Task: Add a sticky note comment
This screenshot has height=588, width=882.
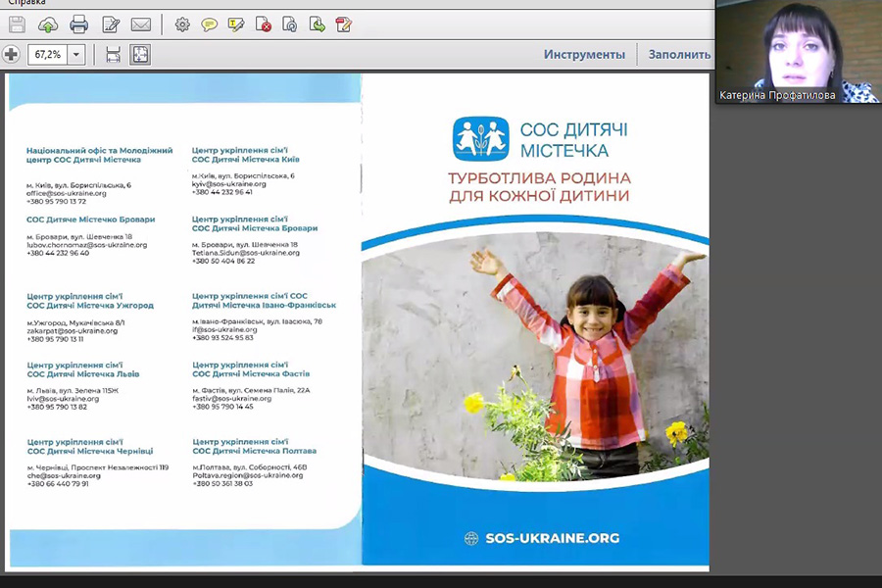Action: tap(209, 24)
